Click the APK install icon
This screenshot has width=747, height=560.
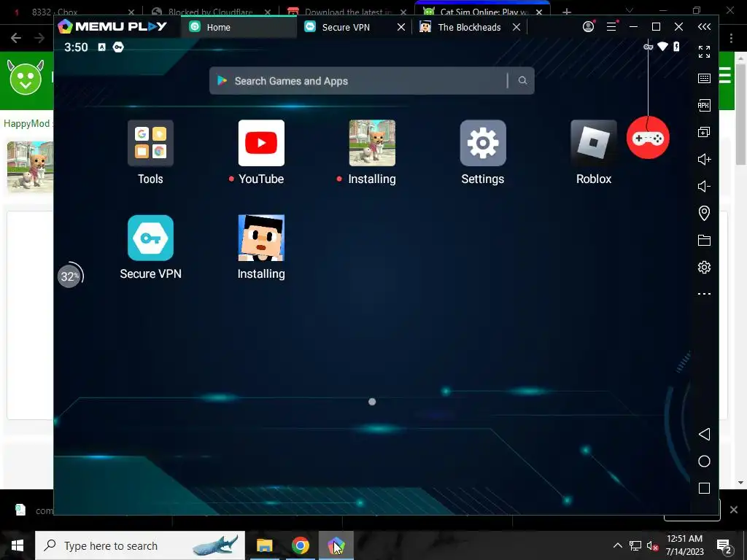click(704, 105)
